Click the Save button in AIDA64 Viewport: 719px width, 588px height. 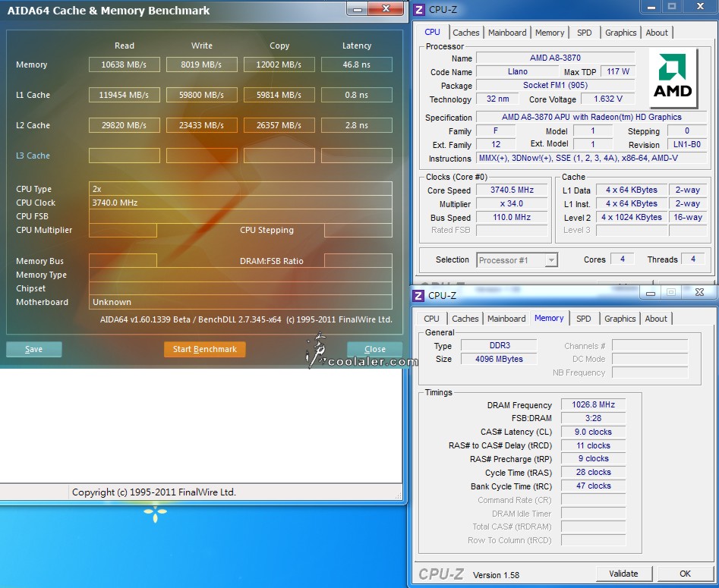pos(34,349)
